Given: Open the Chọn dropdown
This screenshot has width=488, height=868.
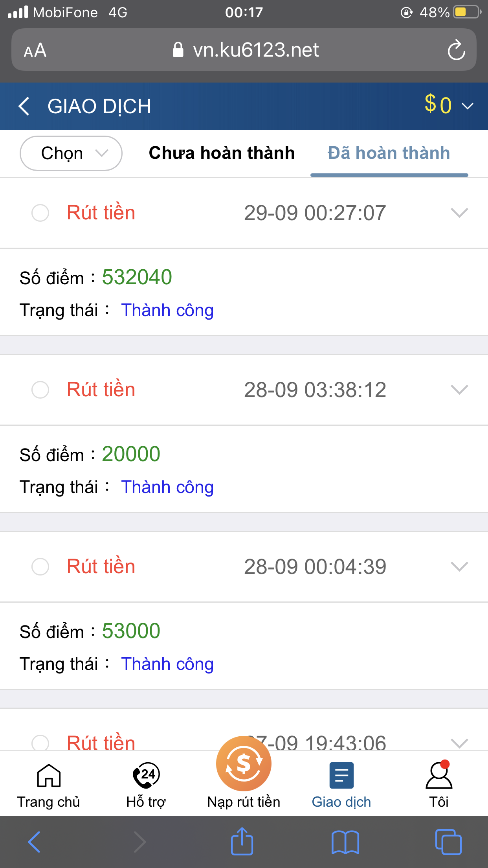Looking at the screenshot, I should coord(71,153).
